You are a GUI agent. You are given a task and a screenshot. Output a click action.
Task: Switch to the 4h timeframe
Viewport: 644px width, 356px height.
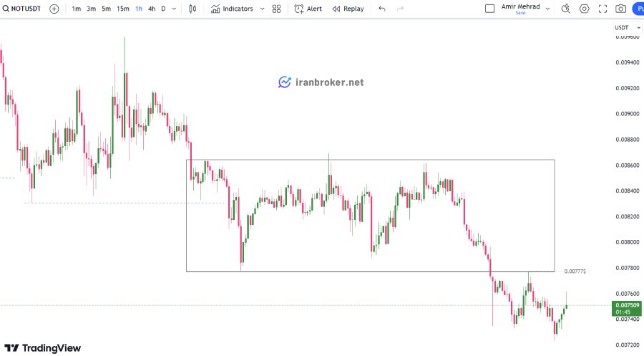[152, 9]
